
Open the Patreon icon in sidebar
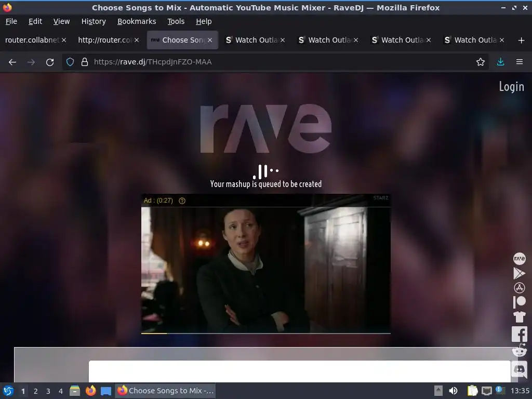519,302
